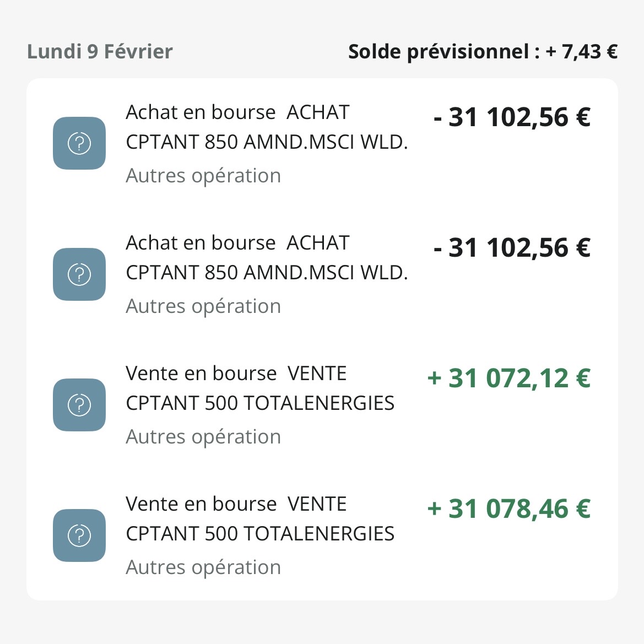644x644 pixels.
Task: Click the second -31 102,56 € amount
Action: [512, 248]
